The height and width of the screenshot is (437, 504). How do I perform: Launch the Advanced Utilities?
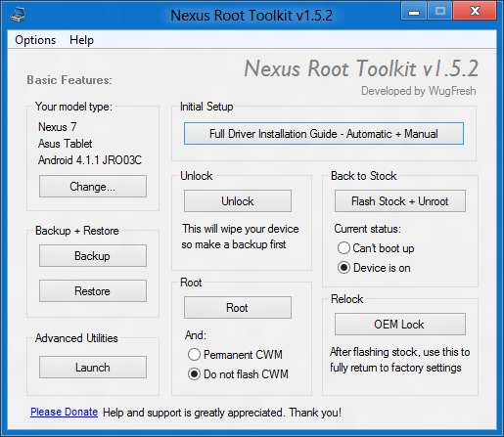coord(93,368)
